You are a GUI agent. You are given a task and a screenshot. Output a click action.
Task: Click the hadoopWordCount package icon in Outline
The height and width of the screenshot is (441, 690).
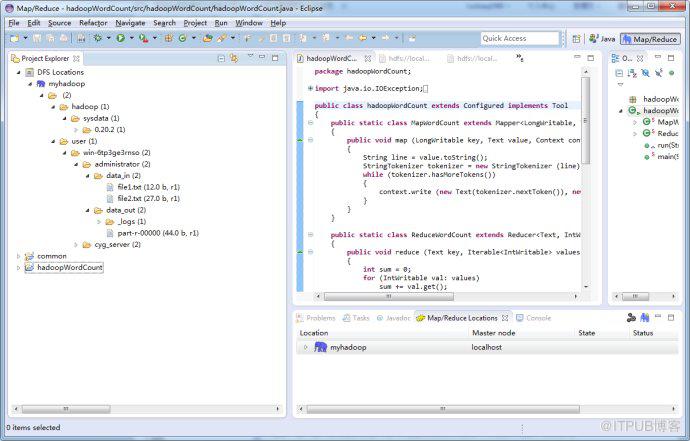[633, 99]
